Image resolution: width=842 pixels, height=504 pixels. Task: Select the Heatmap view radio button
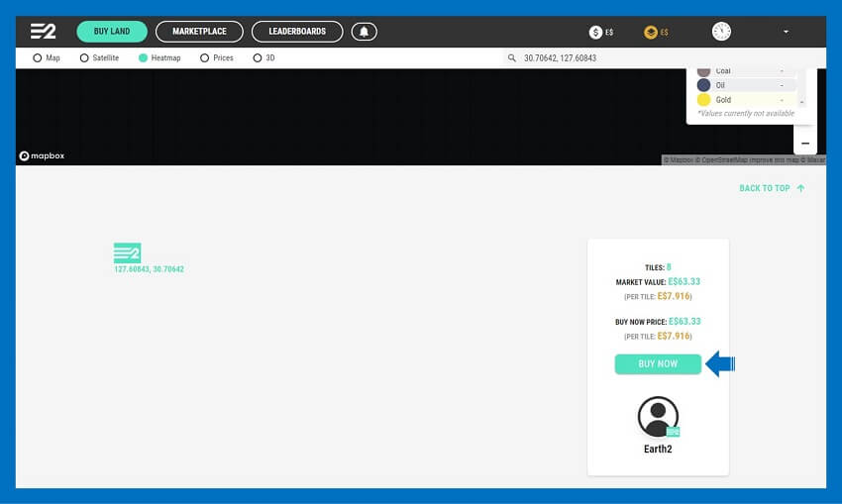click(143, 58)
